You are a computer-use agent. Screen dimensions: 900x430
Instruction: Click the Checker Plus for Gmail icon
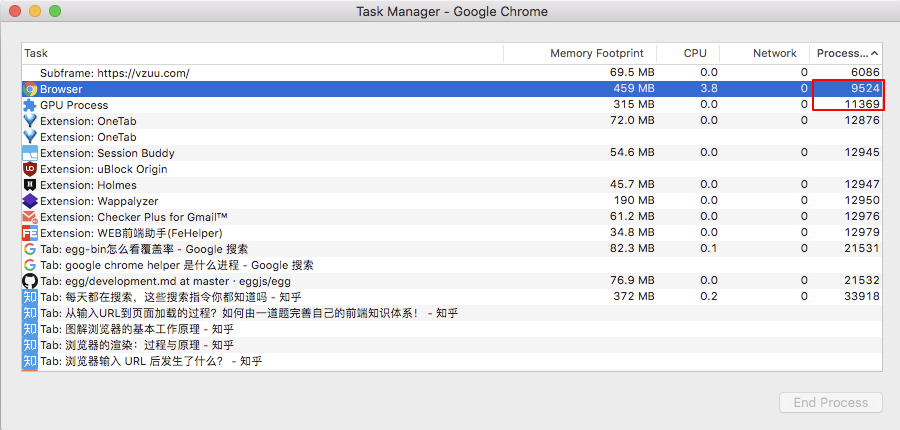coord(30,217)
